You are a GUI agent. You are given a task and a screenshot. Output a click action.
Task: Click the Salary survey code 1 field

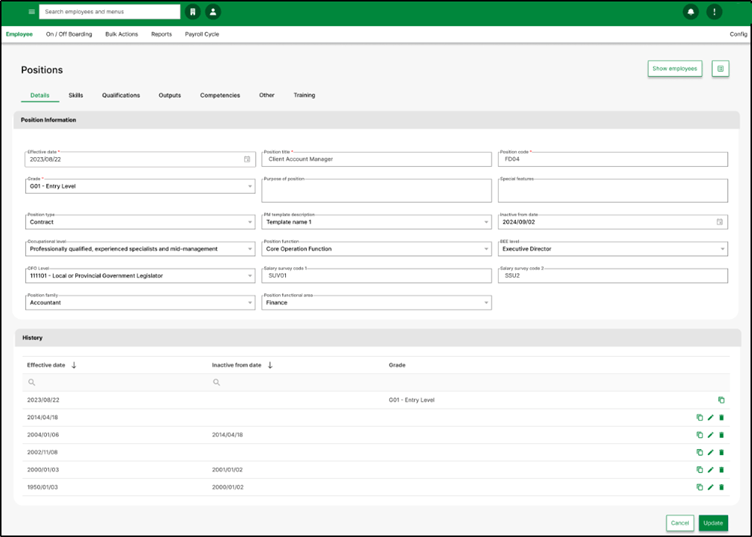(376, 276)
